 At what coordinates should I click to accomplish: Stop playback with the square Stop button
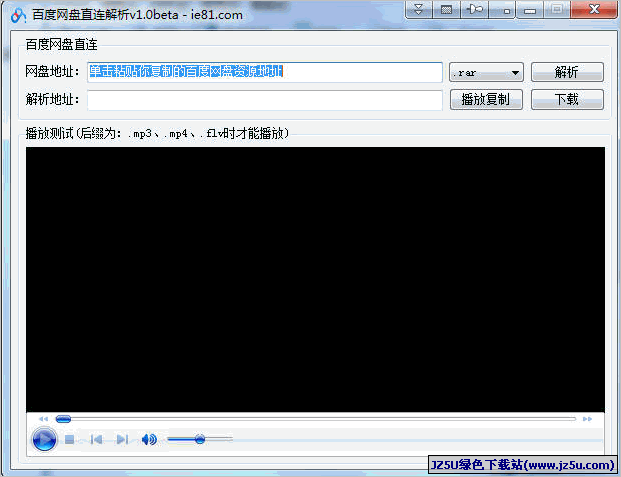tap(70, 439)
